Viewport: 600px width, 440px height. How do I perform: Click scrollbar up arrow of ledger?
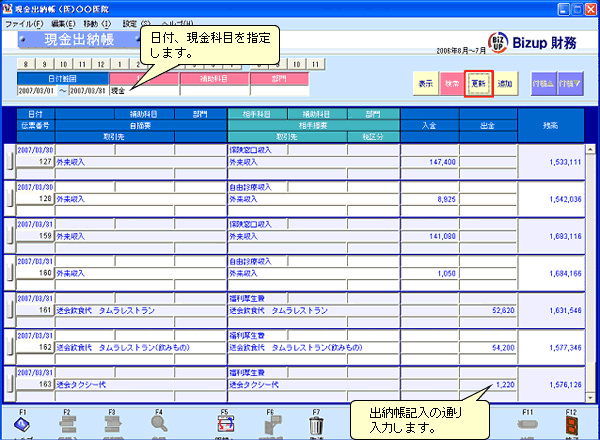590,149
